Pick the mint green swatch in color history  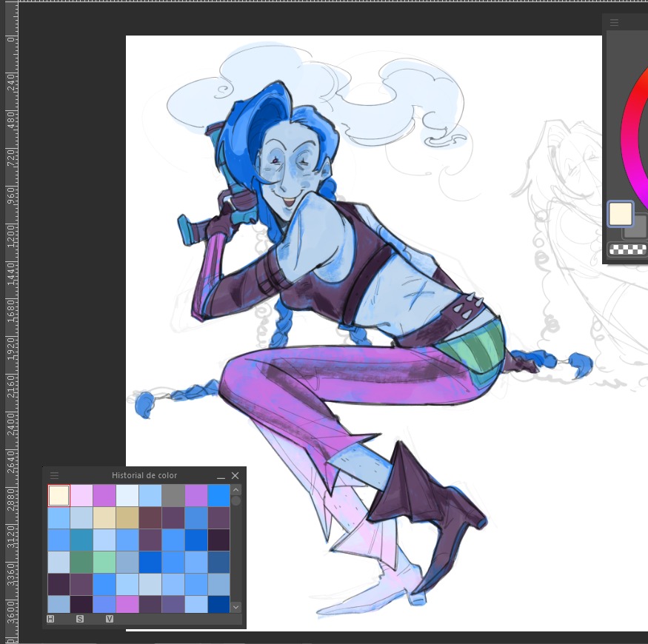(x=104, y=563)
